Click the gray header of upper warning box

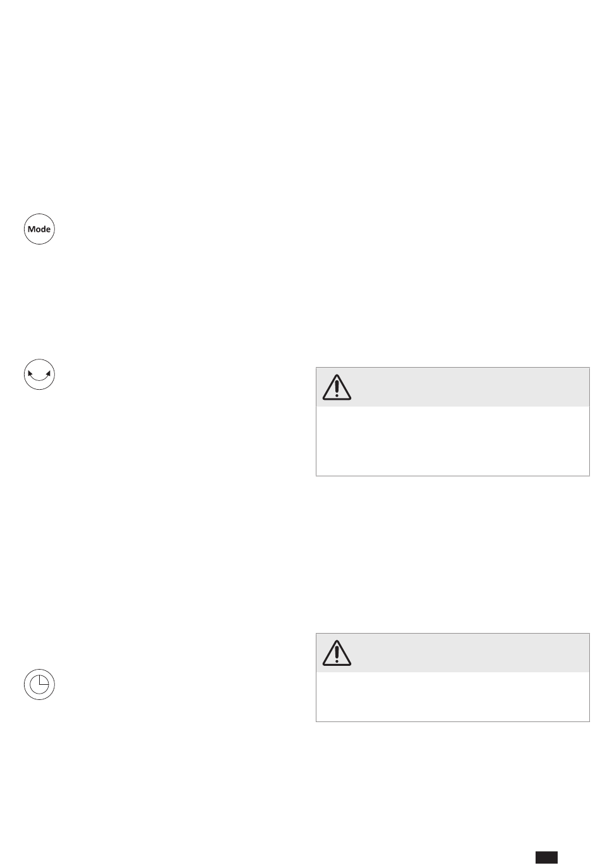pyautogui.click(x=453, y=387)
